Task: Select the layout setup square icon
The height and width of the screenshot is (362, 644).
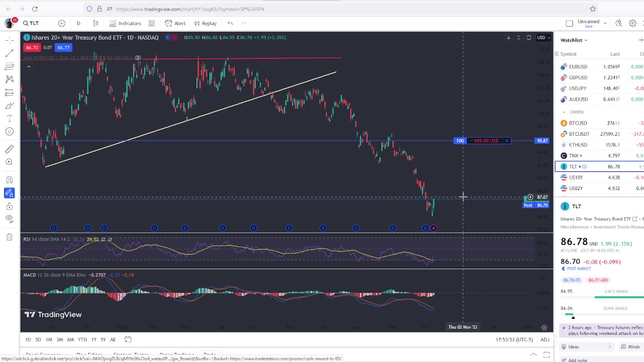Action: click(570, 23)
